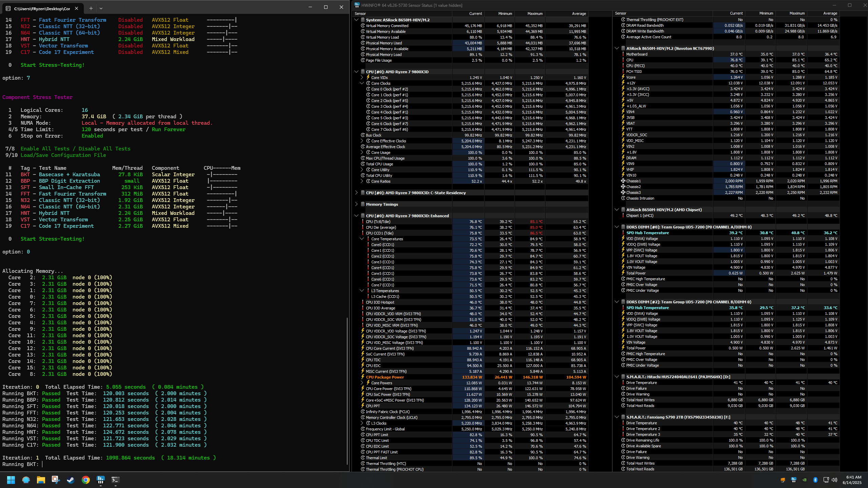Click the chip icon of the S.M.A.R.T.: Hitachi group
Viewport: 868px width, 488px height.
(623, 377)
